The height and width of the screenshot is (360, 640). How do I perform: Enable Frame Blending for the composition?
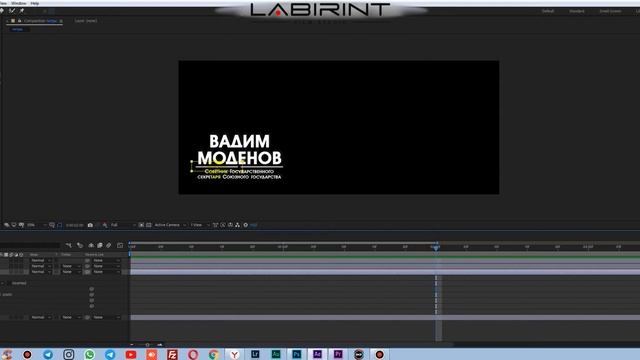click(x=100, y=245)
